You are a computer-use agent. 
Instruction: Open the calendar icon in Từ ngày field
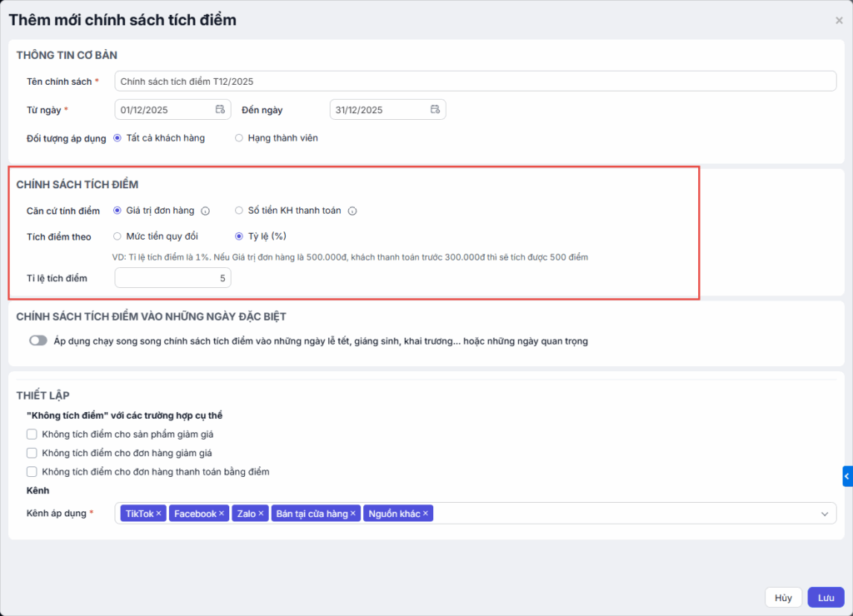point(220,109)
